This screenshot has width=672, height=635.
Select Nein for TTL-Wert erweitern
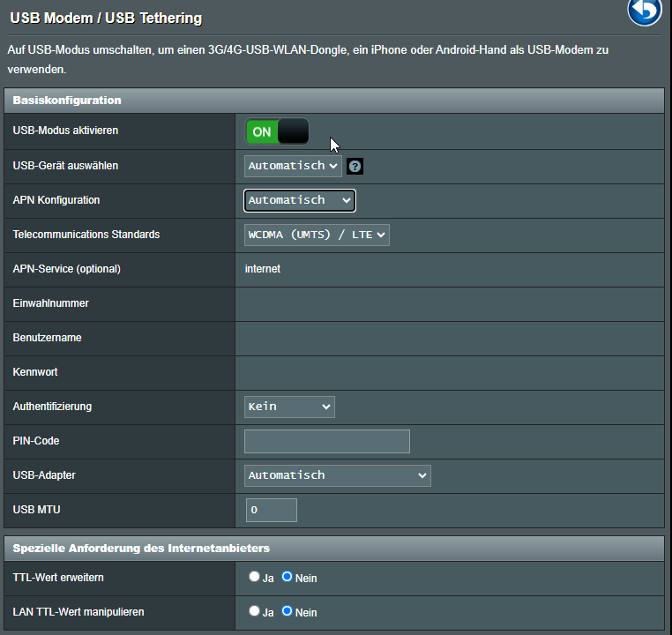point(287,577)
